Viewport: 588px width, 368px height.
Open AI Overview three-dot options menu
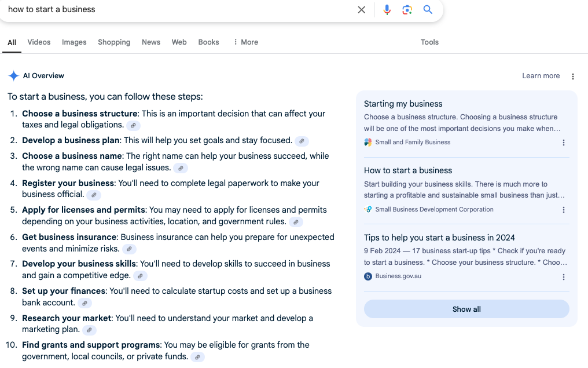(573, 76)
